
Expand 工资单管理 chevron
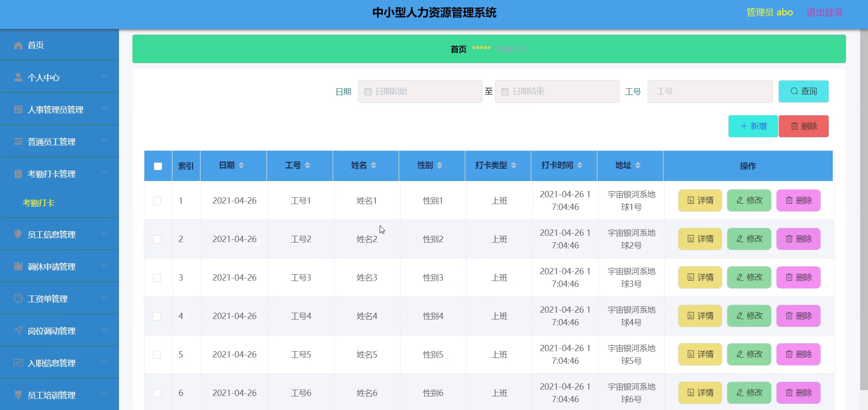coord(104,297)
